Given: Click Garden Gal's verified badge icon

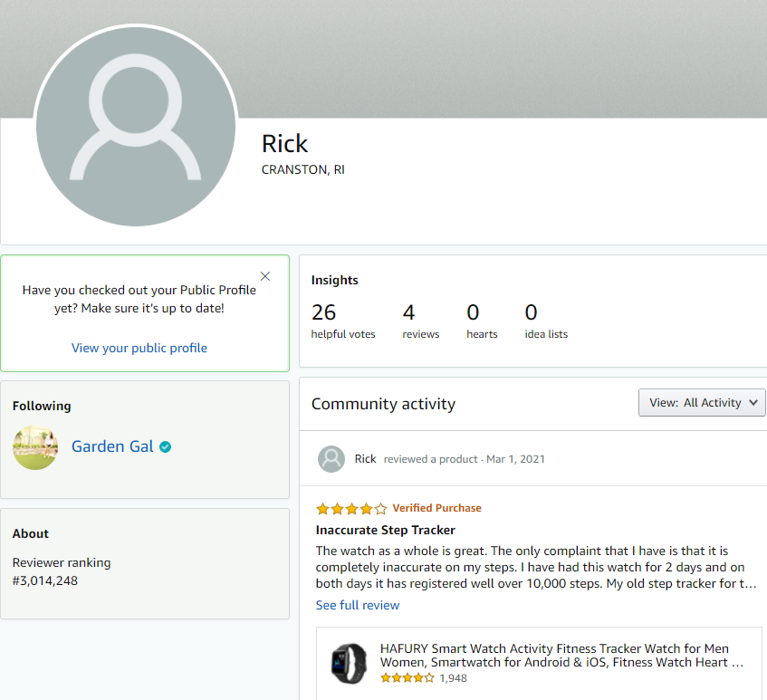Looking at the screenshot, I should click(166, 446).
